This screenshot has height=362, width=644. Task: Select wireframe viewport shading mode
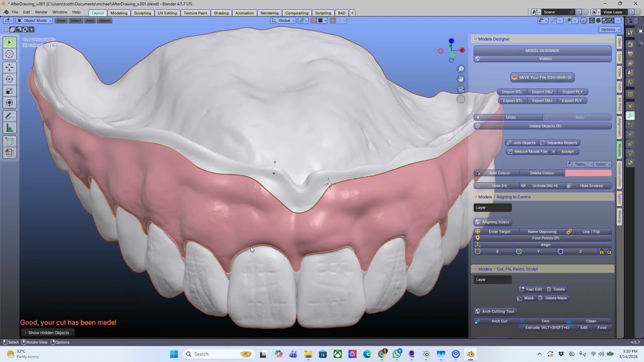(x=592, y=21)
